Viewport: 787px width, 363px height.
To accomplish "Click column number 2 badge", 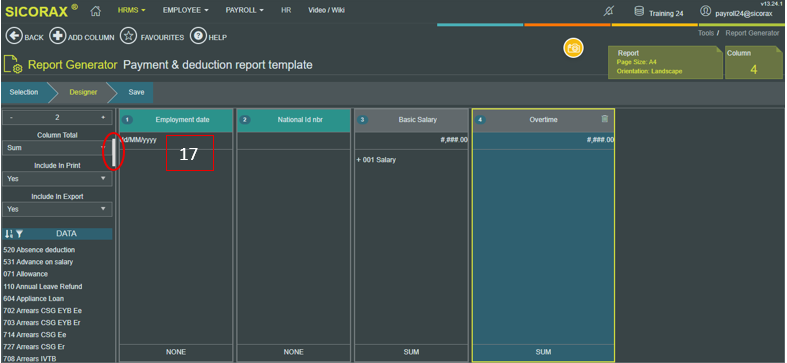I will click(x=245, y=120).
